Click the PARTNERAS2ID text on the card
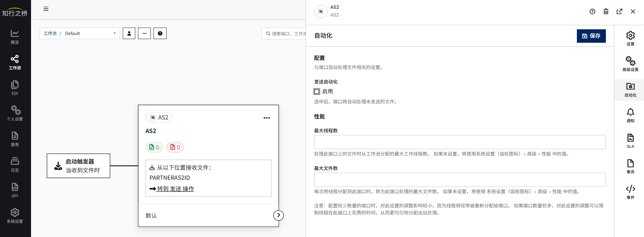 [170, 178]
